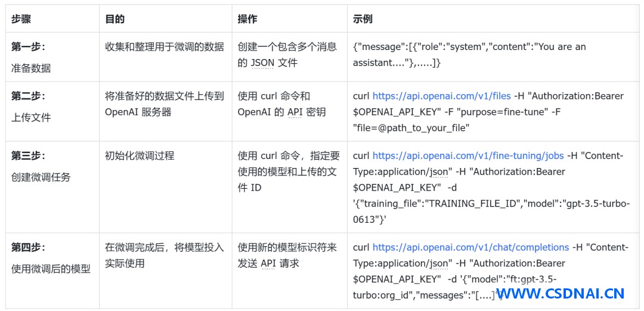Click the 第二步: label
The height and width of the screenshot is (311, 644).
pos(28,96)
